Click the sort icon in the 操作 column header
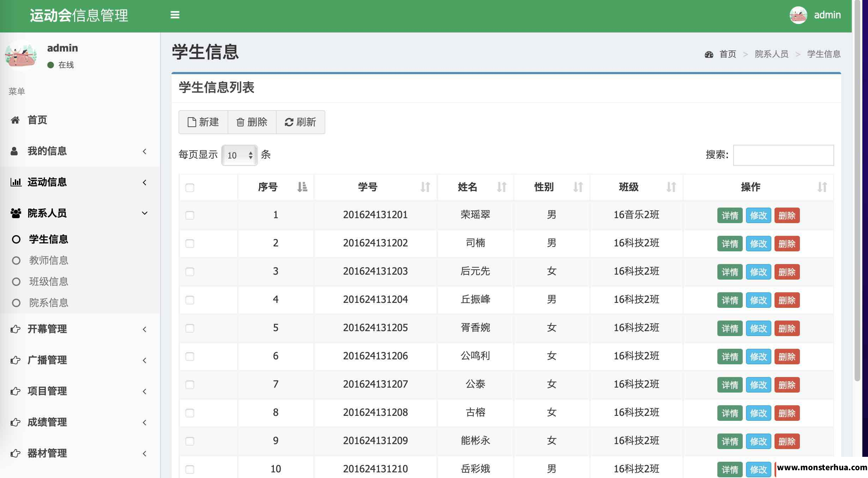The width and height of the screenshot is (868, 478). tap(822, 187)
